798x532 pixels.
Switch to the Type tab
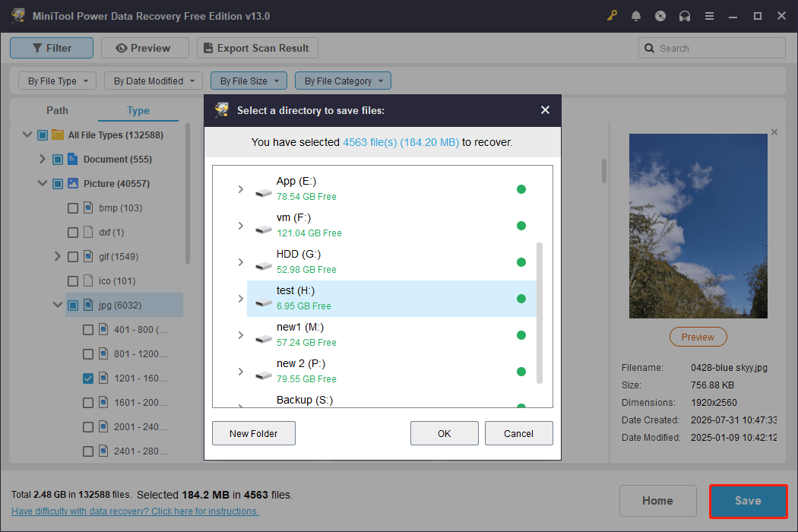(x=138, y=110)
